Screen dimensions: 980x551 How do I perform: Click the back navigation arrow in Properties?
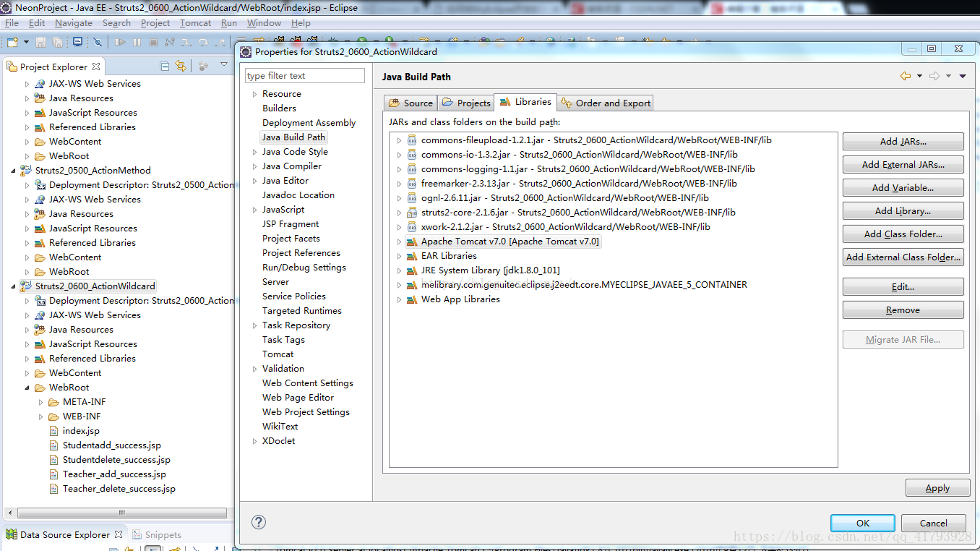(905, 76)
